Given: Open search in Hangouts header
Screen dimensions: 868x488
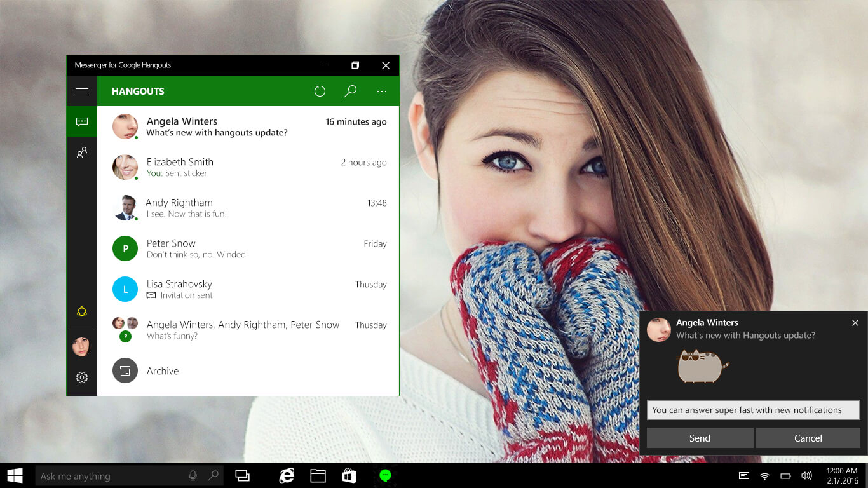Looking at the screenshot, I should coord(350,91).
